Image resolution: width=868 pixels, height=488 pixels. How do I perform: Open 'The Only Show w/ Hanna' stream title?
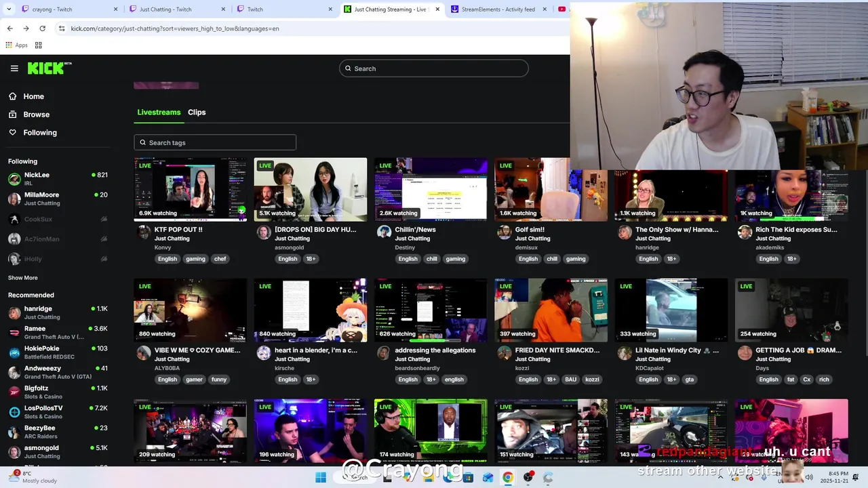click(x=677, y=230)
